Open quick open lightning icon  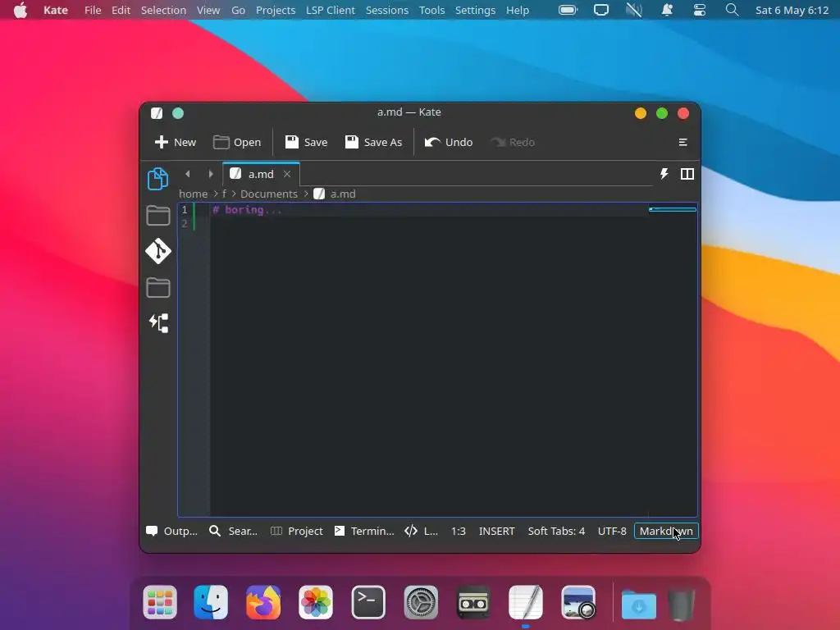click(664, 174)
